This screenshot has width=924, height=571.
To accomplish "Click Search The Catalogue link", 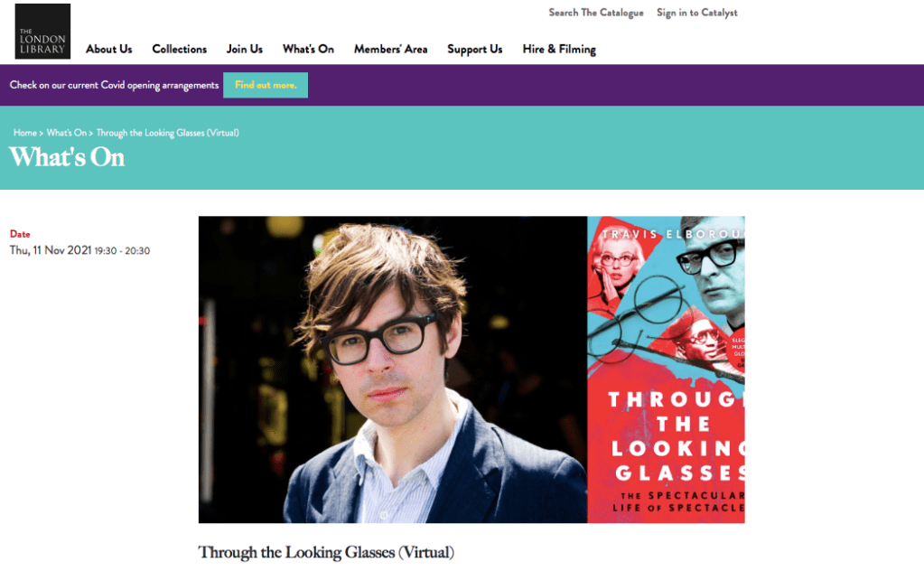I will coord(596,13).
